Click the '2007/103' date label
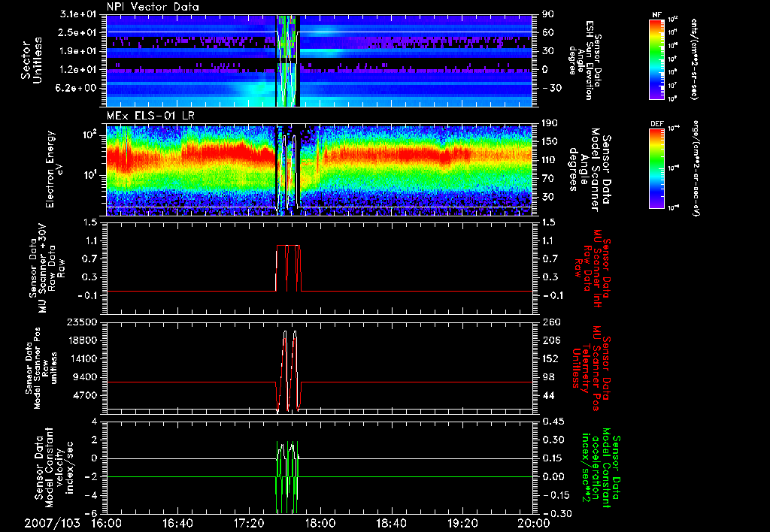Image resolution: width=770 pixels, height=532 pixels. click(x=52, y=523)
